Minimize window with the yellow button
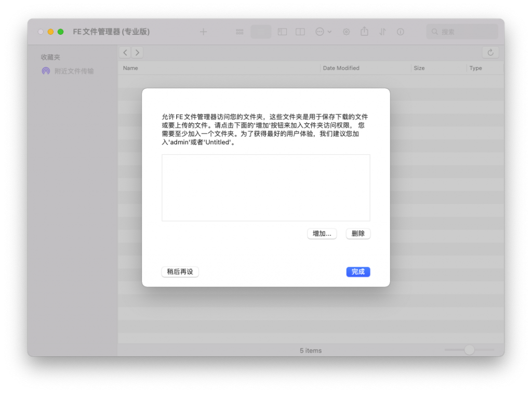Image resolution: width=532 pixels, height=393 pixels. pyautogui.click(x=50, y=32)
